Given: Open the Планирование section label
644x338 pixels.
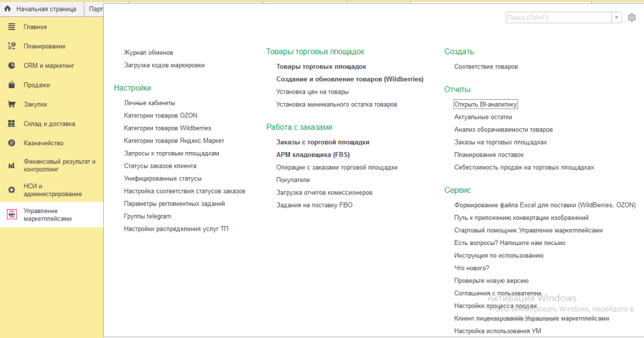Looking at the screenshot, I should pos(45,46).
